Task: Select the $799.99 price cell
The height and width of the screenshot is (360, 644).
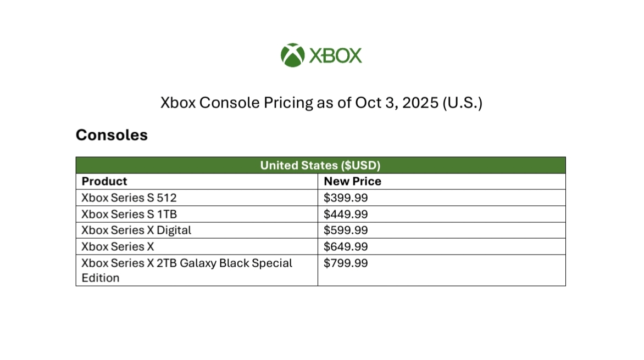Action: 442,270
